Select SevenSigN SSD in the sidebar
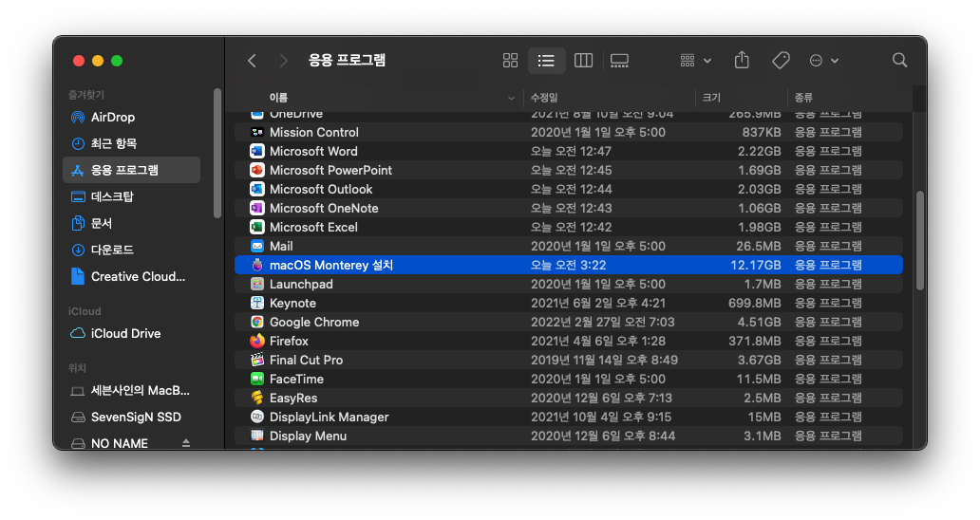This screenshot has width=980, height=520. point(132,417)
